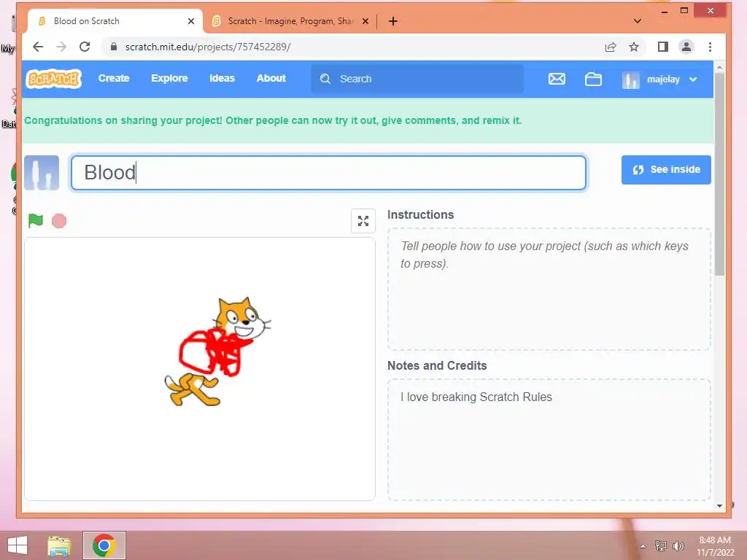
Task: Open the Messages envelope icon
Action: coord(557,79)
